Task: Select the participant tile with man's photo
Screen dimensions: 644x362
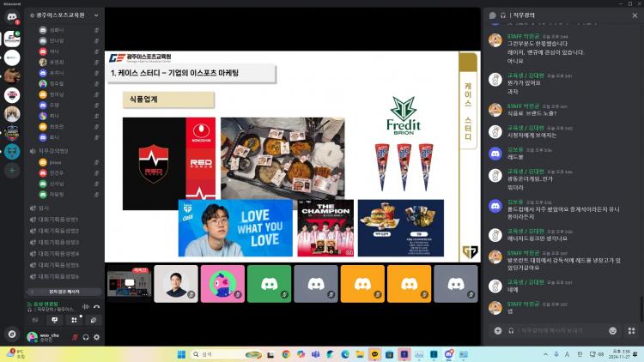Action: tap(176, 284)
